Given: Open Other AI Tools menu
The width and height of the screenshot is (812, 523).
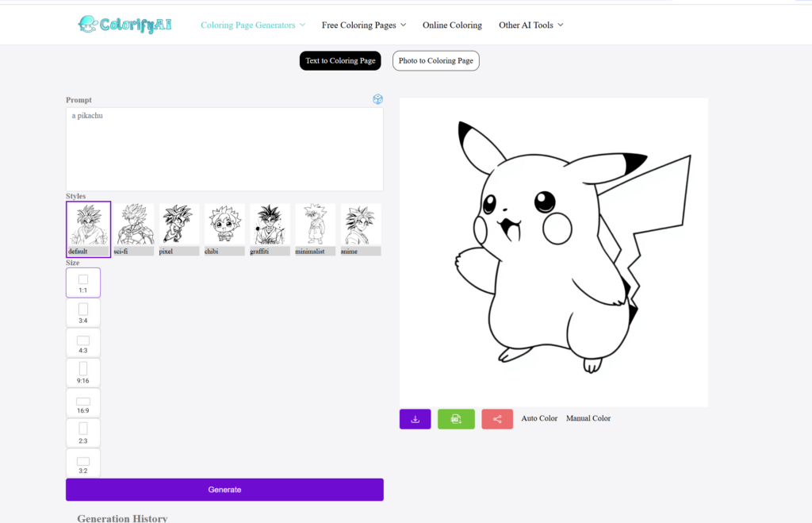Looking at the screenshot, I should tap(527, 25).
